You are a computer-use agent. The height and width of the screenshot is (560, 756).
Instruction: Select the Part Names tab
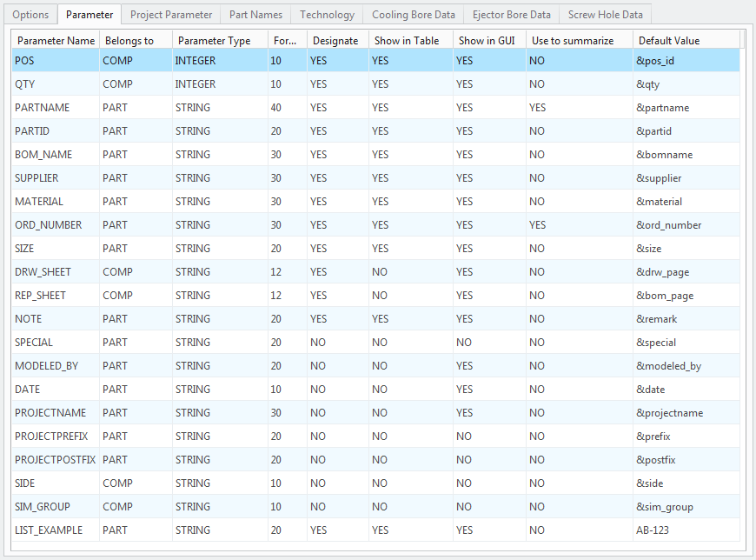pyautogui.click(x=255, y=15)
